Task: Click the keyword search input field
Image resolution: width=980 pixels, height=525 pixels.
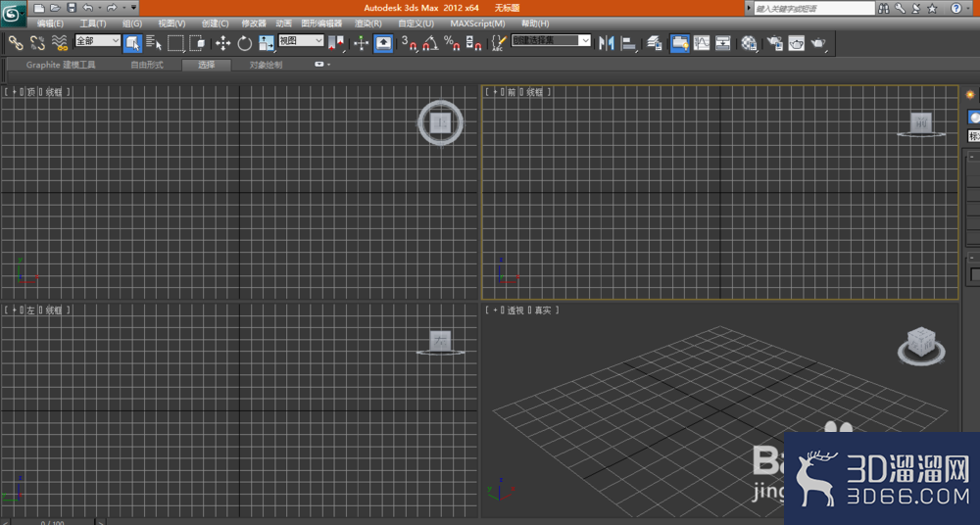Action: coord(813,8)
